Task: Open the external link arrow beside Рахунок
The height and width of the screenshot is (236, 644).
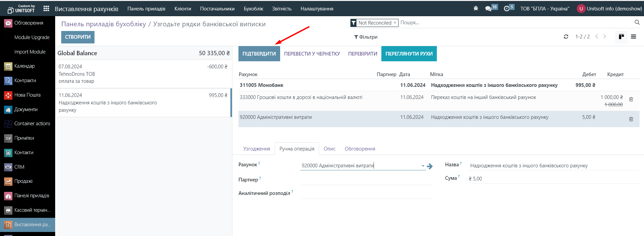Action: [430, 166]
